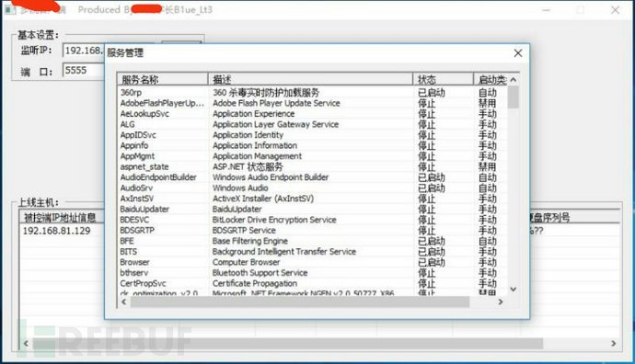
Task: Click the service list right scroll arrow
Action: point(501,301)
